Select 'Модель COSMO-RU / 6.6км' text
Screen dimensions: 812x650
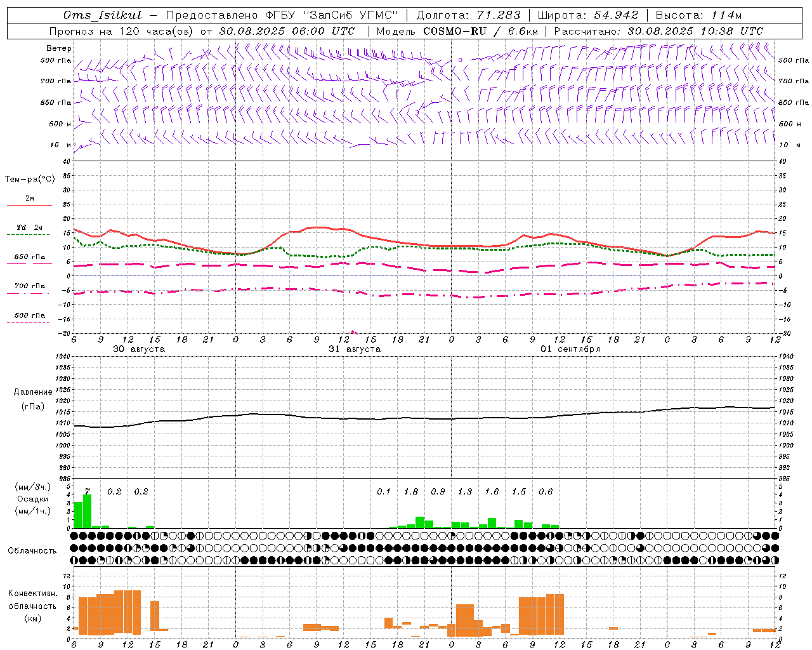point(457,31)
